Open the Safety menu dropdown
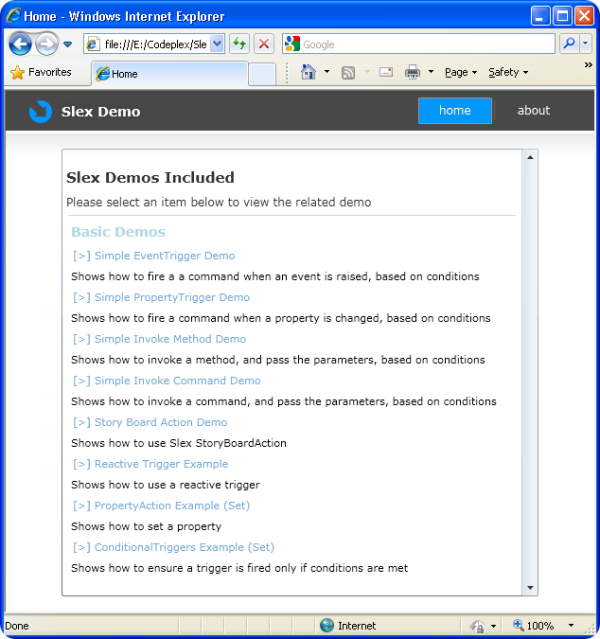 pyautogui.click(x=508, y=73)
